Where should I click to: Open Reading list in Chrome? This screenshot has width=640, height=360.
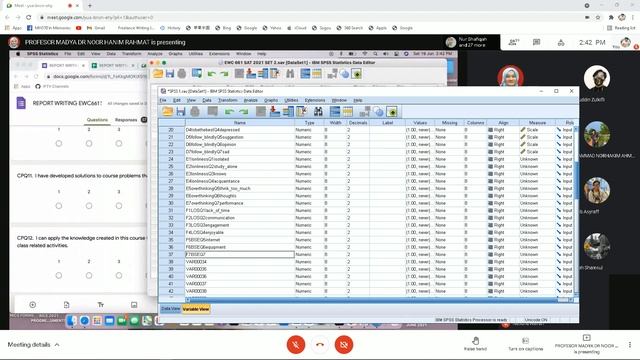click(621, 28)
